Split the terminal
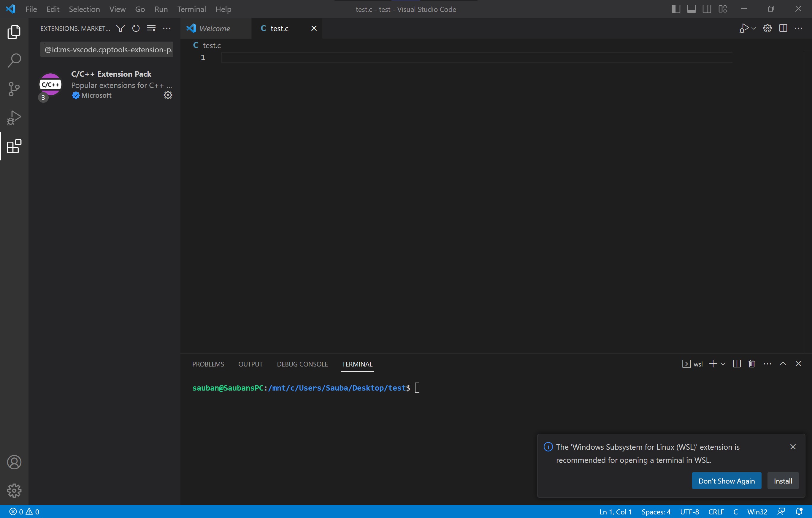This screenshot has height=518, width=812. pos(737,364)
